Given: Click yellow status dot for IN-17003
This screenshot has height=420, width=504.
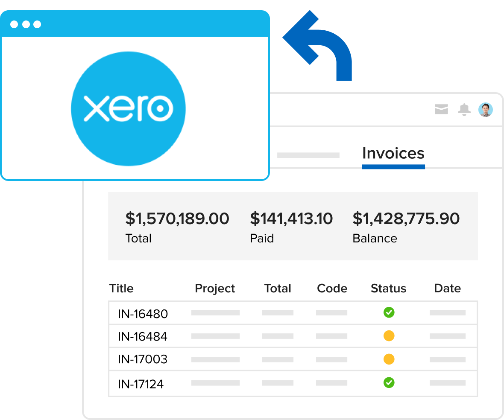Looking at the screenshot, I should (x=389, y=359).
